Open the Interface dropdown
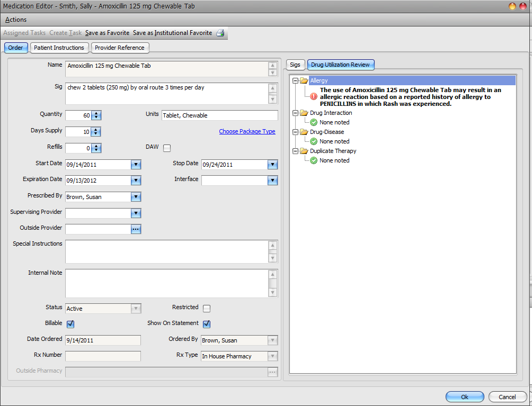Screen dimensions: 532x406 click(x=272, y=181)
